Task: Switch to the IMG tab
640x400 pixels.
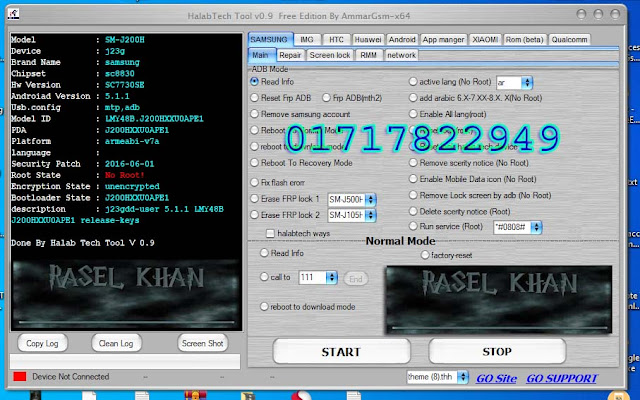Action: (x=307, y=40)
